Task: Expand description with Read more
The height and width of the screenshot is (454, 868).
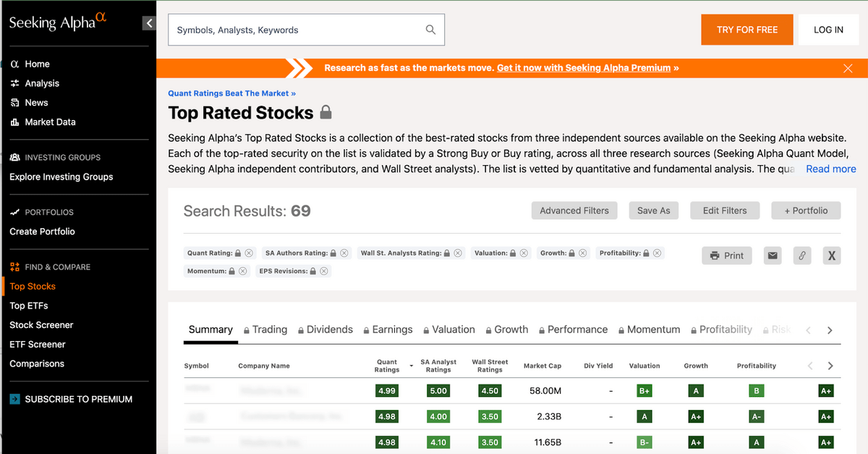Action: point(831,169)
